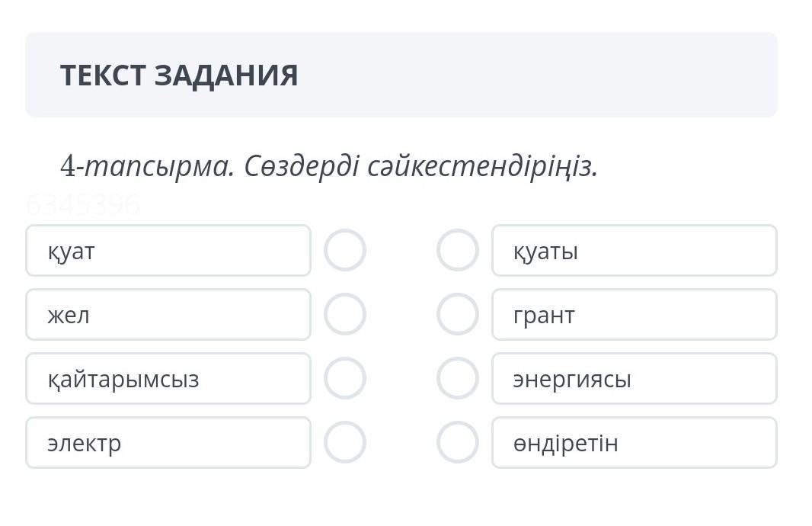
Task: Click the грант answer box
Action: [634, 314]
